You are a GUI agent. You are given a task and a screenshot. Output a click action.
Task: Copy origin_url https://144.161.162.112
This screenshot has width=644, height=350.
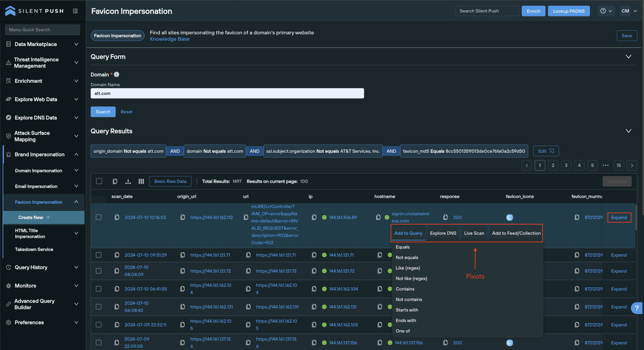click(x=183, y=217)
